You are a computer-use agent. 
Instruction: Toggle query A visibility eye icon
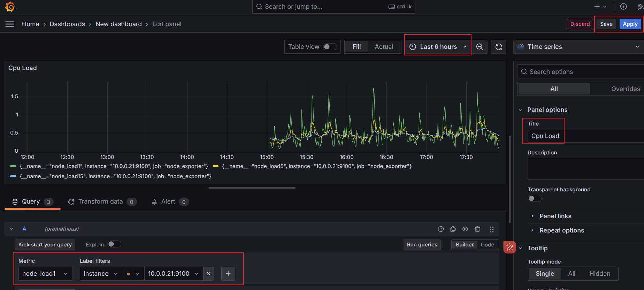(x=465, y=229)
